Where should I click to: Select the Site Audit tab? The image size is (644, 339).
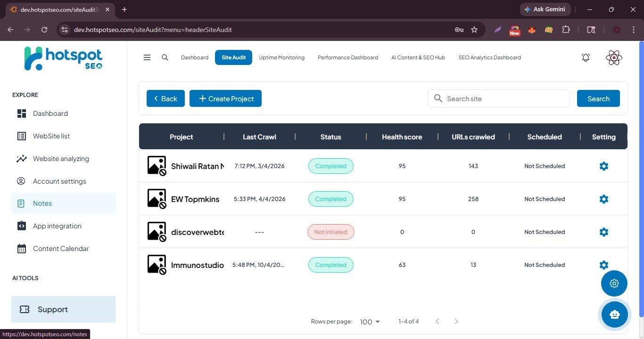(x=234, y=57)
